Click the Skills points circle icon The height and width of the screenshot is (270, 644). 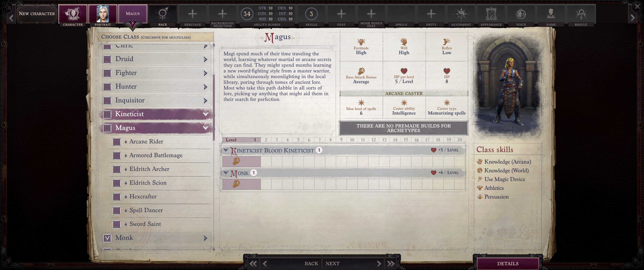pyautogui.click(x=311, y=13)
